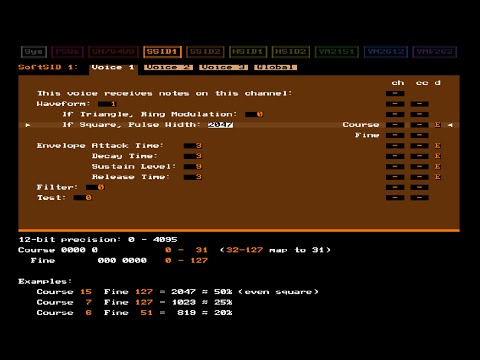
Task: Click the Pulse Width Course cc field
Action: [419, 125]
